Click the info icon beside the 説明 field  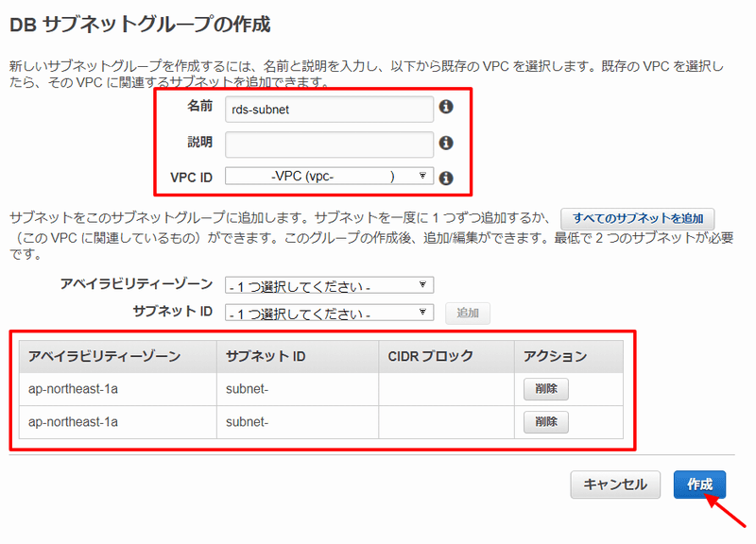(446, 143)
